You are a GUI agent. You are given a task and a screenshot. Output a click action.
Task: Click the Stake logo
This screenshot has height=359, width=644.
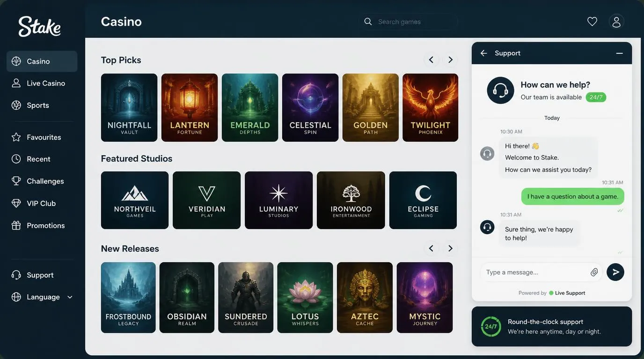click(x=40, y=26)
